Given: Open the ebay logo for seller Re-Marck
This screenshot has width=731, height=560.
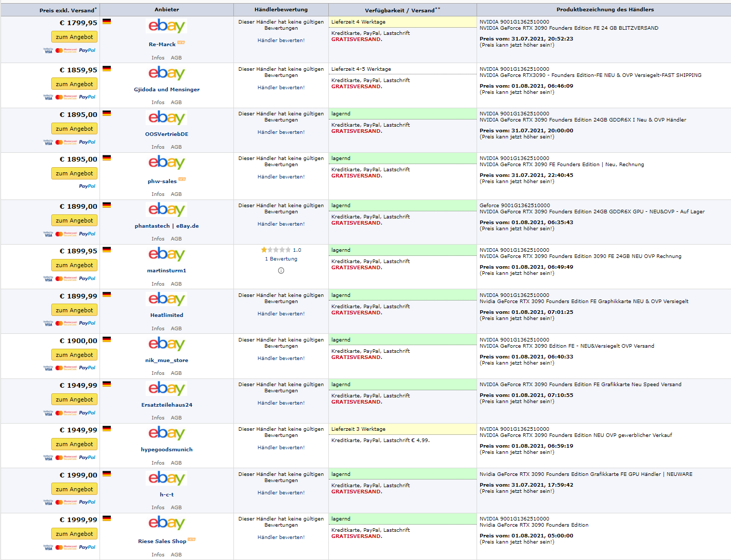Looking at the screenshot, I should click(167, 26).
